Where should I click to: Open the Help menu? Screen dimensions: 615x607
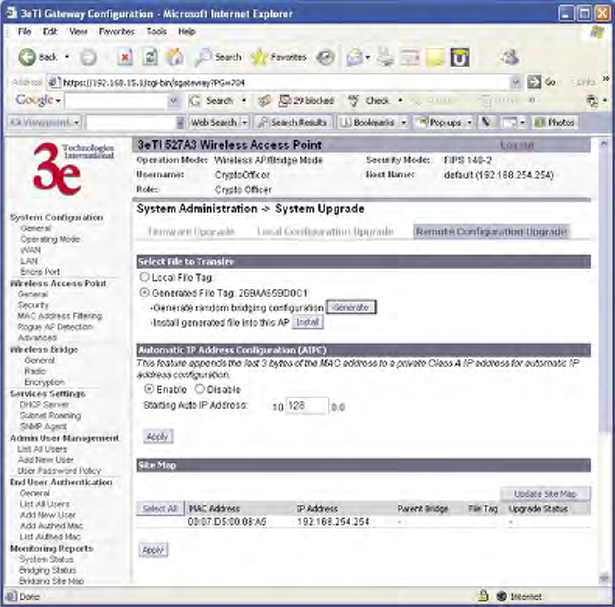point(187,31)
